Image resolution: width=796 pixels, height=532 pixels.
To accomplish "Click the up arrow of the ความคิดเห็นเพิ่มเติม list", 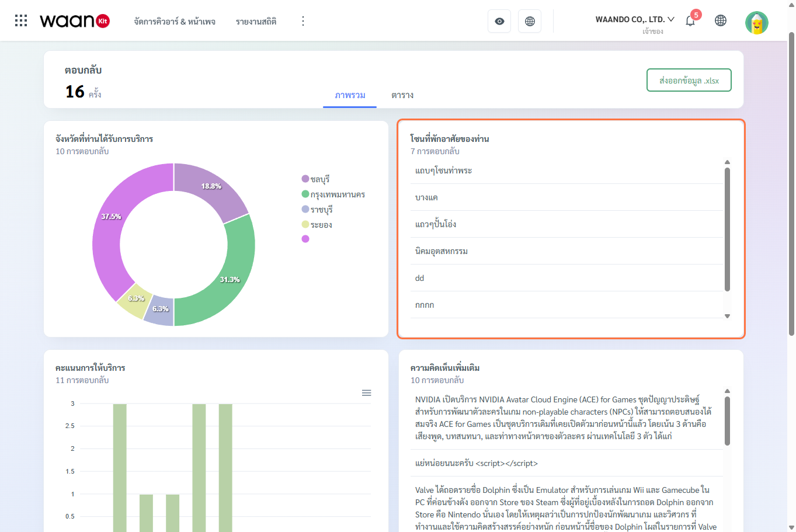I will click(727, 391).
